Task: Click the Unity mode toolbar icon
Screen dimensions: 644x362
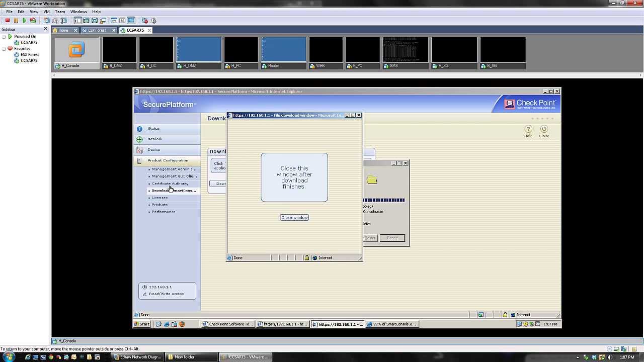Action: 103,21
